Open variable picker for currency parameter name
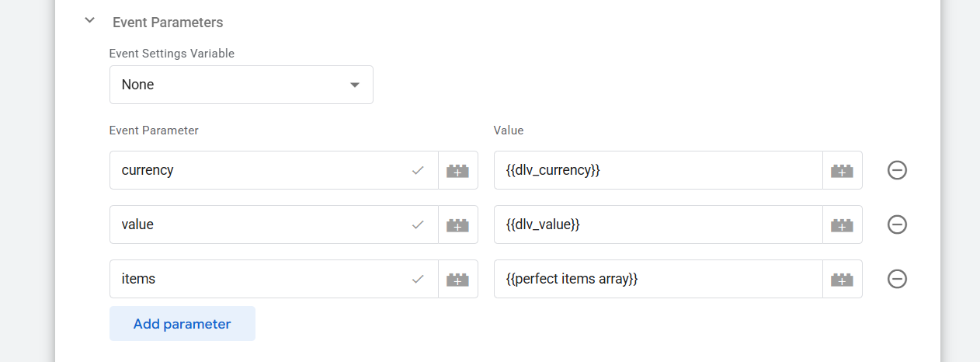The height and width of the screenshot is (362, 980). 457,170
